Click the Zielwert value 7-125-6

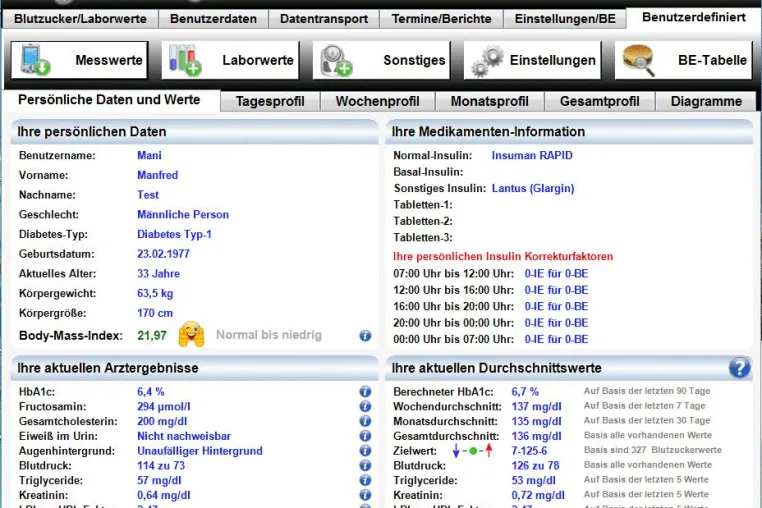529,451
